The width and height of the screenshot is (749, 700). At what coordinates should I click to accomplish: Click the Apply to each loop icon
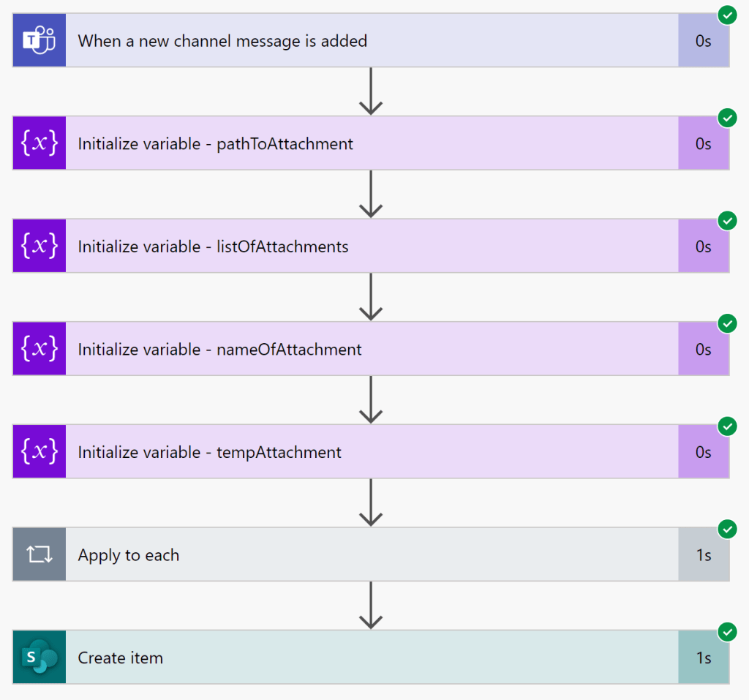39,554
